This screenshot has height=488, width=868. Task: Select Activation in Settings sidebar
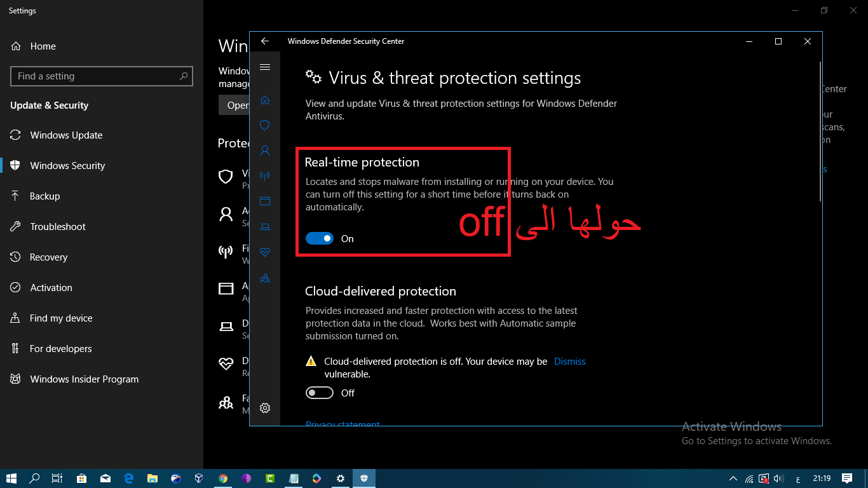click(x=102, y=288)
